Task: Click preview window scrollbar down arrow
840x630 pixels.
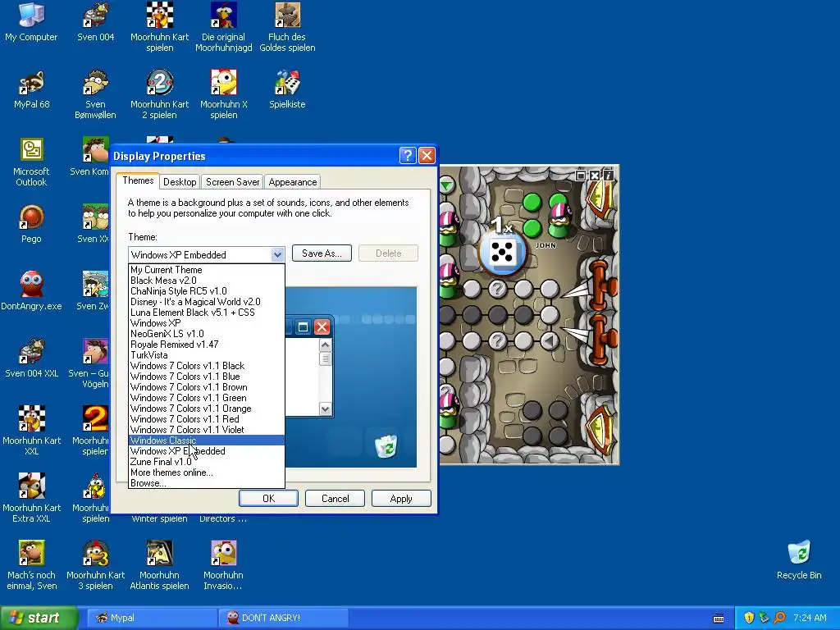Action: click(325, 409)
